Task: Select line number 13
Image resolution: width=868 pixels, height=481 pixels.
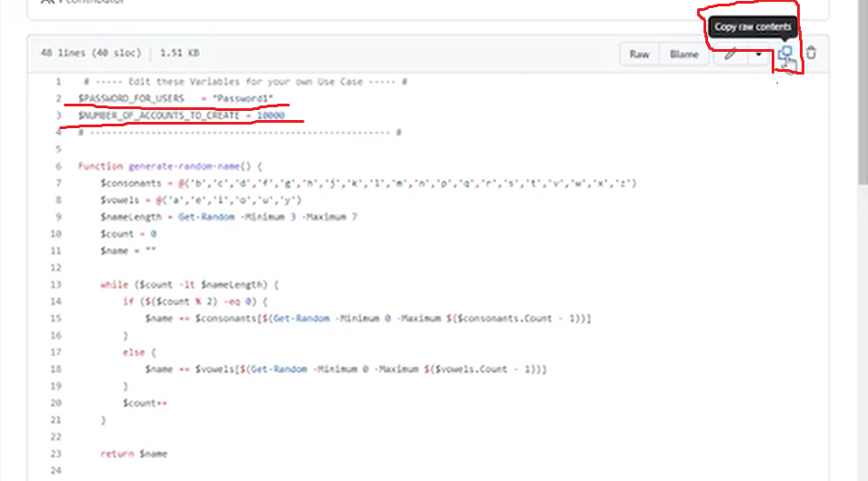Action: (x=56, y=285)
